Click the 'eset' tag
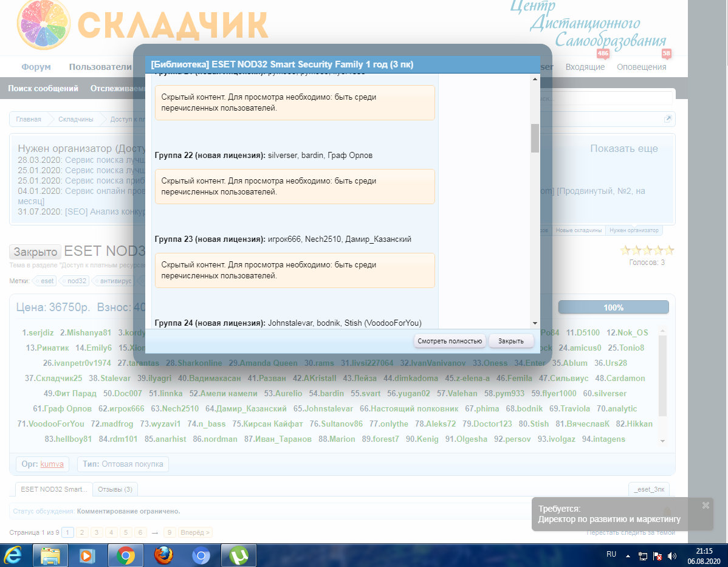 (45, 281)
